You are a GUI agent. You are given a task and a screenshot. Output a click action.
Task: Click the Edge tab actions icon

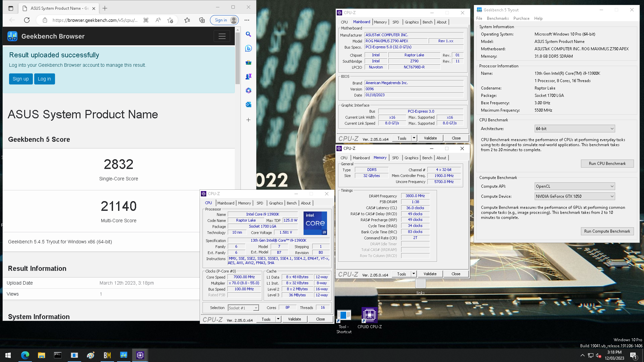11,8
